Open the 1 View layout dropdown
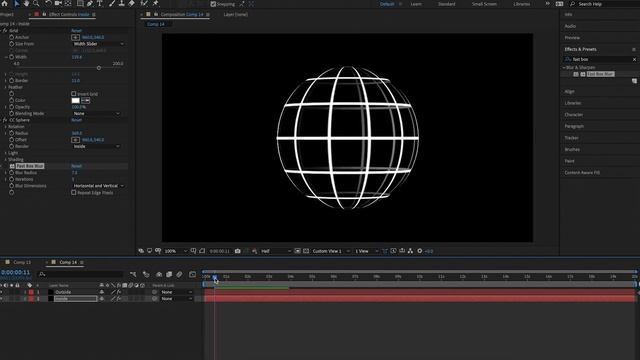640x360 pixels. (x=366, y=251)
